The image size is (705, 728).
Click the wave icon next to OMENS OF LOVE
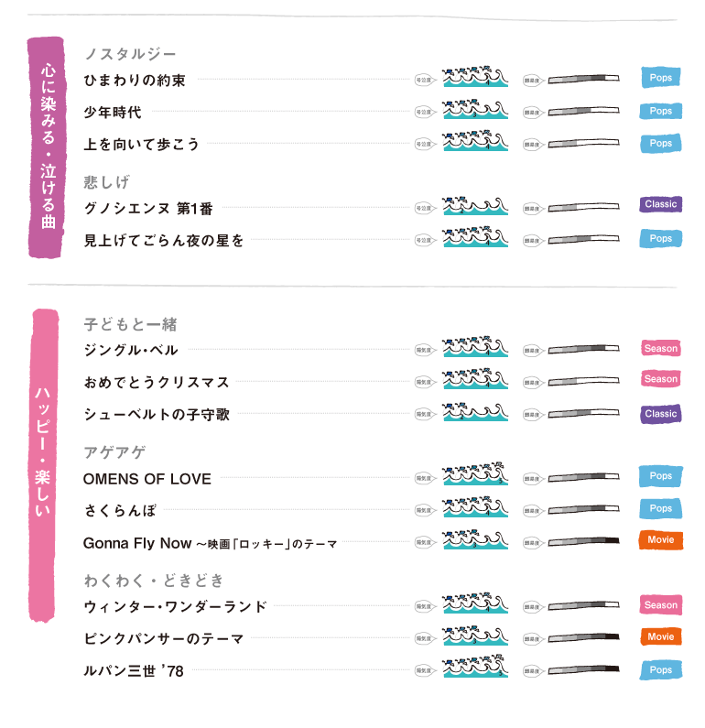[x=475, y=477]
